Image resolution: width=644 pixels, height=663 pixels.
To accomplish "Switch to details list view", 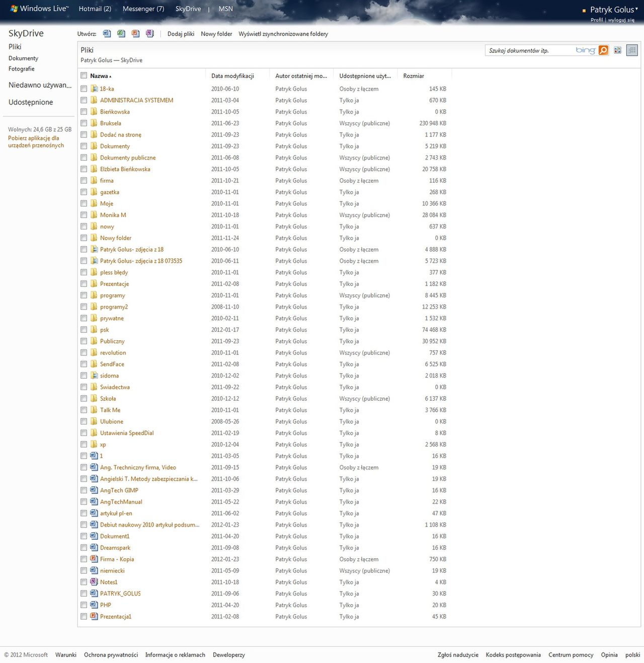I will (632, 50).
